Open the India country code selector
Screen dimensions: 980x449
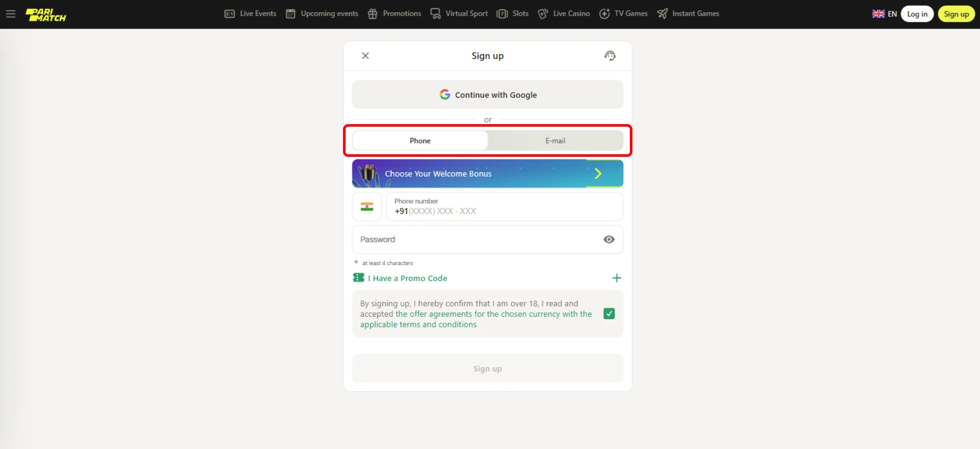367,206
